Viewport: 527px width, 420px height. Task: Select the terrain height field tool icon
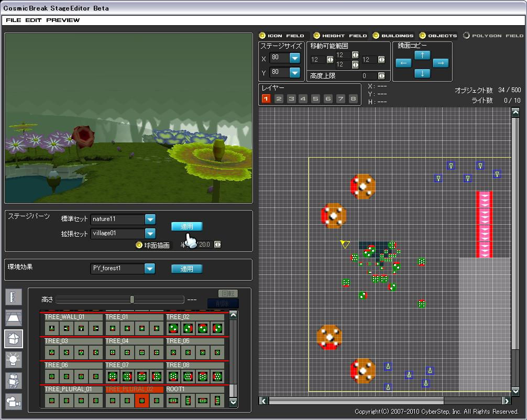14,318
